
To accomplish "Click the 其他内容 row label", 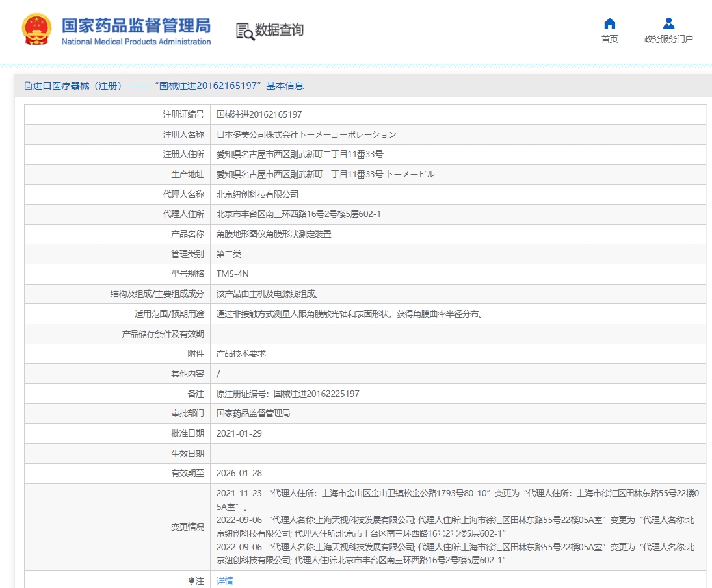I will [187, 374].
